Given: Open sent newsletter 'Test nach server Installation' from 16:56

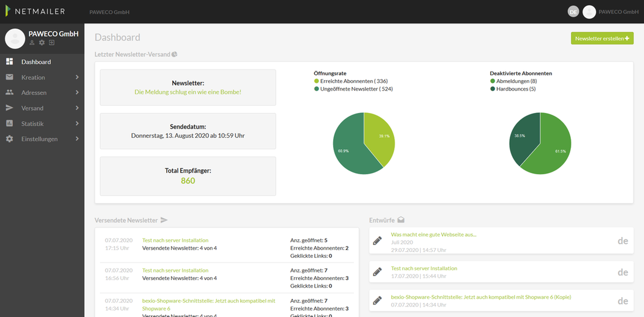Looking at the screenshot, I should [176, 270].
